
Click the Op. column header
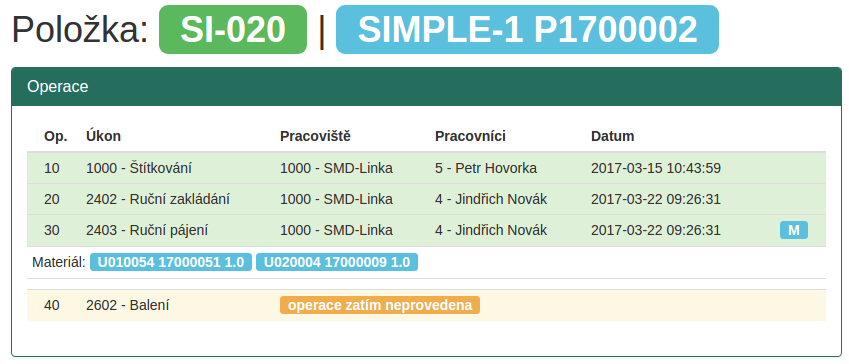click(x=56, y=136)
